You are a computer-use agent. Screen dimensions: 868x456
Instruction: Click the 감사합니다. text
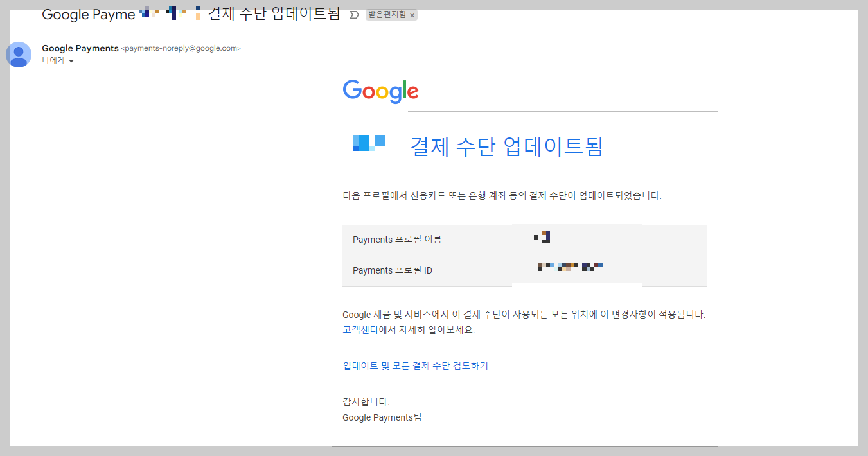click(366, 402)
